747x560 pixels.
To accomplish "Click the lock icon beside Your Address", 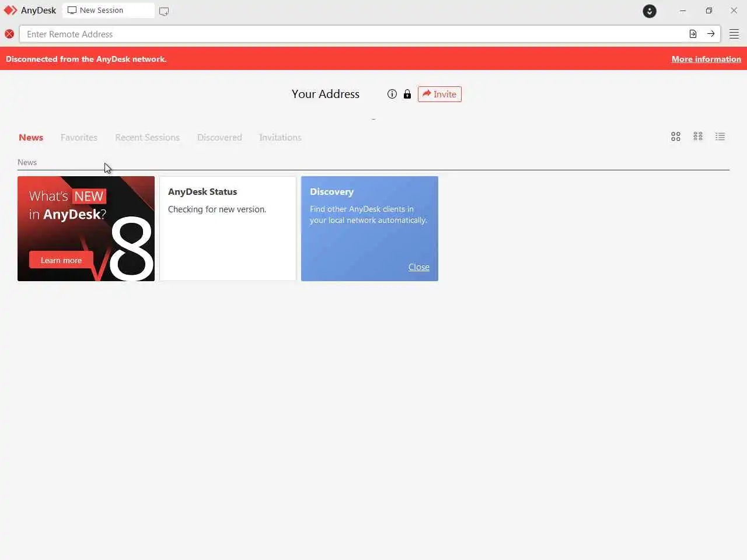I will click(407, 94).
